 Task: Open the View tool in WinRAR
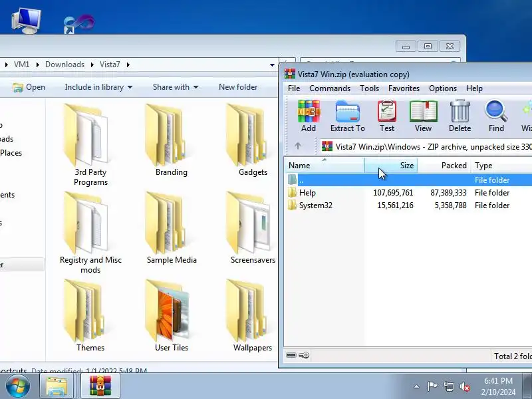pos(423,116)
